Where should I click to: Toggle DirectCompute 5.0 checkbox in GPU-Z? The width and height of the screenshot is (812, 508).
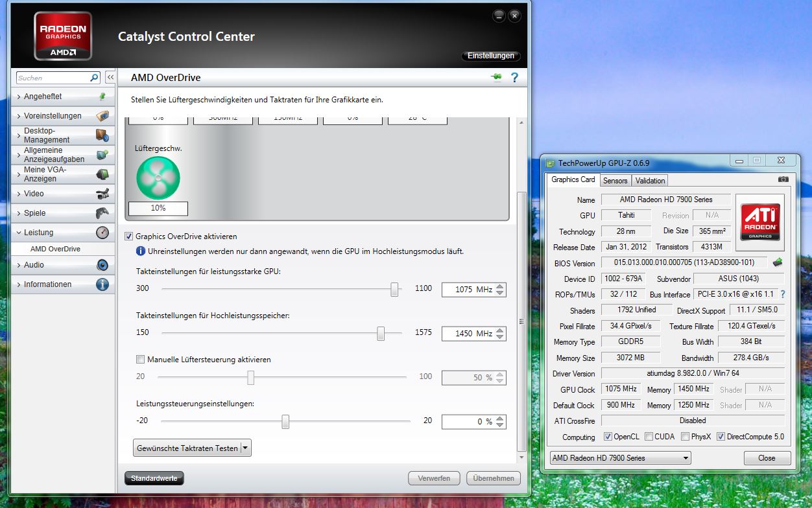[721, 437]
